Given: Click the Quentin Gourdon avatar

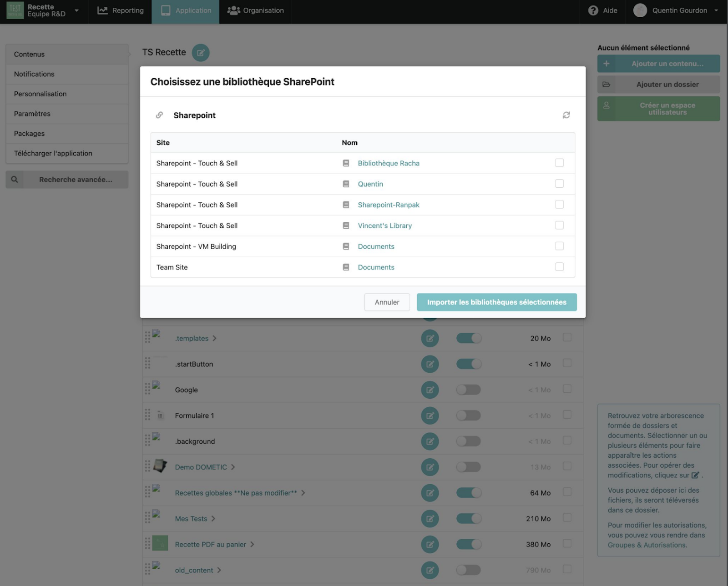Looking at the screenshot, I should [640, 10].
